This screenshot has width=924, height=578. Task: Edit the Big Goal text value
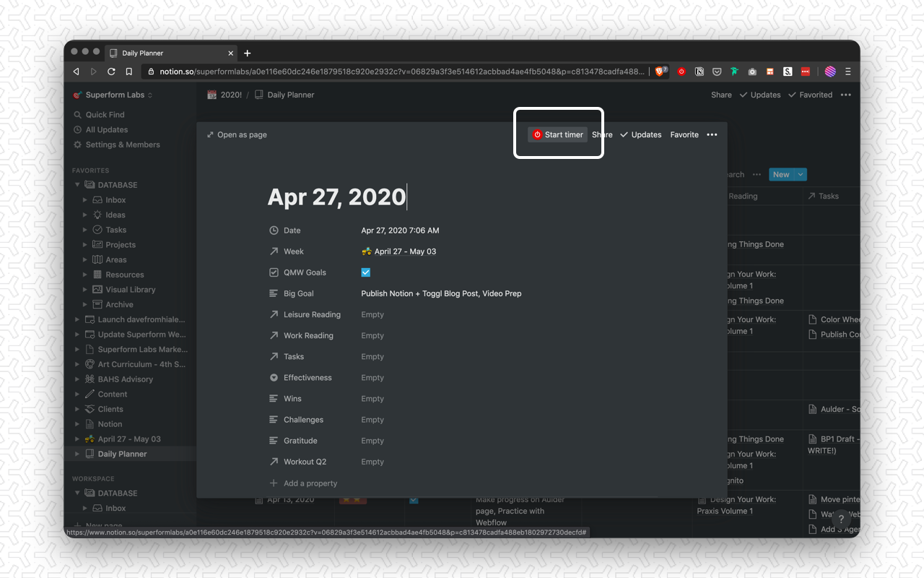pyautogui.click(x=441, y=293)
